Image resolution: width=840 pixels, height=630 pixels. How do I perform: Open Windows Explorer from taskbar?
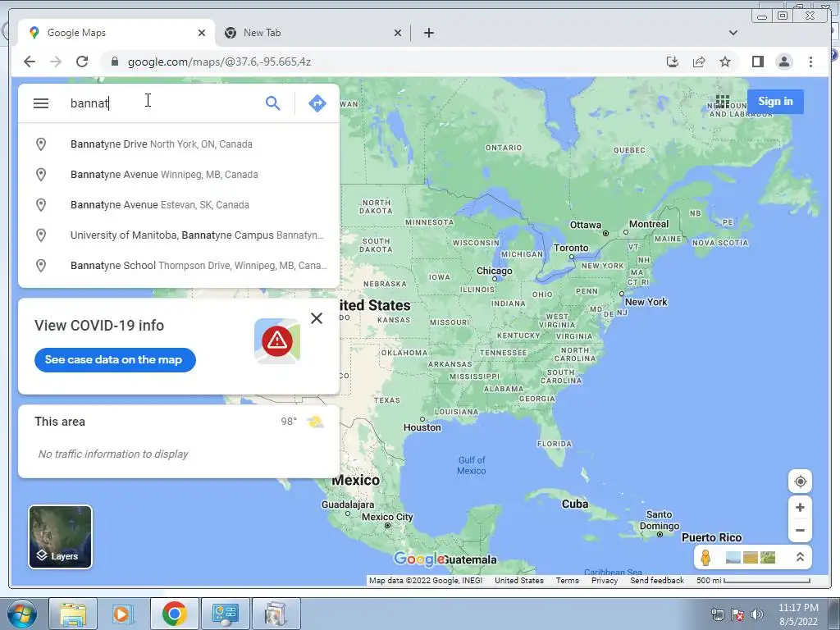coord(73,614)
